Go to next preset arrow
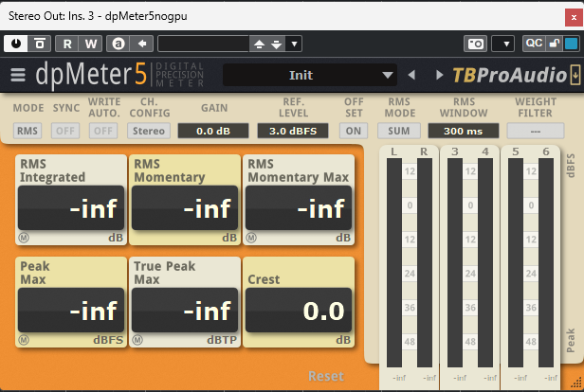The image size is (584, 392). (437, 76)
